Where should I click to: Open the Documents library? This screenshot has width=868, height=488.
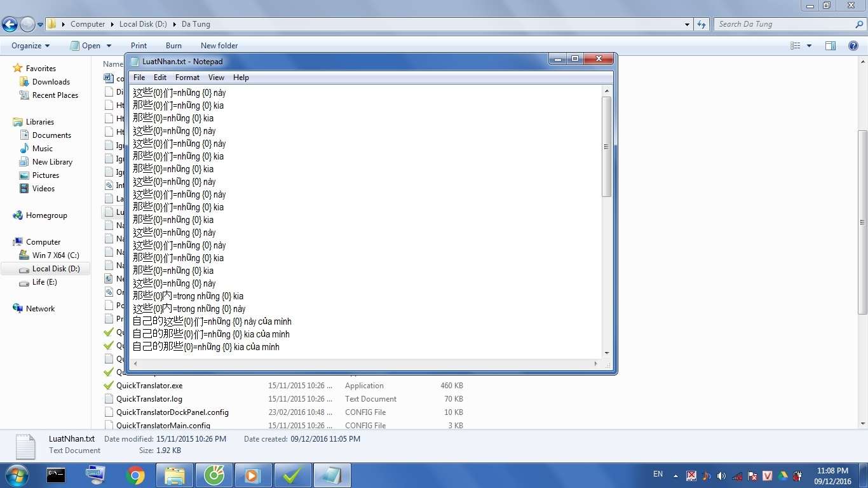[51, 135]
